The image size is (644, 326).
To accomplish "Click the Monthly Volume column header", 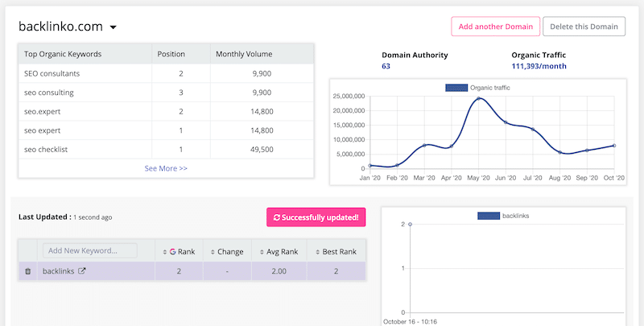I will point(244,54).
